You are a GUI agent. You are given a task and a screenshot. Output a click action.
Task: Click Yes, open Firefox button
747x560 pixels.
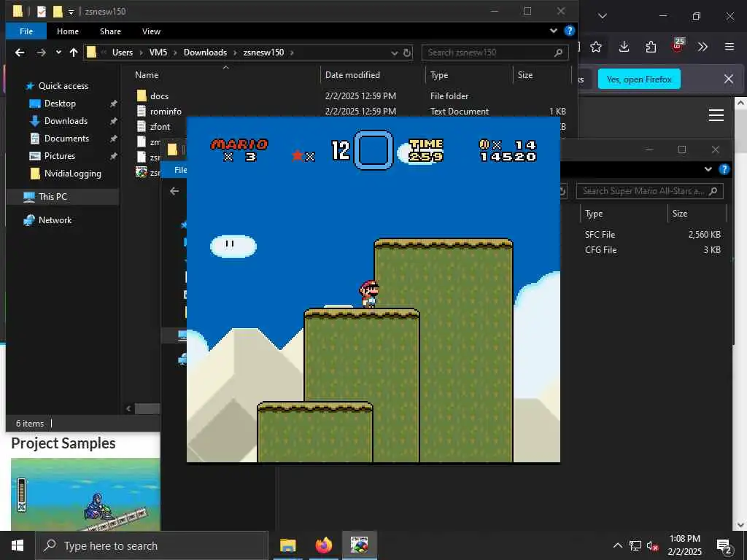[x=639, y=79]
